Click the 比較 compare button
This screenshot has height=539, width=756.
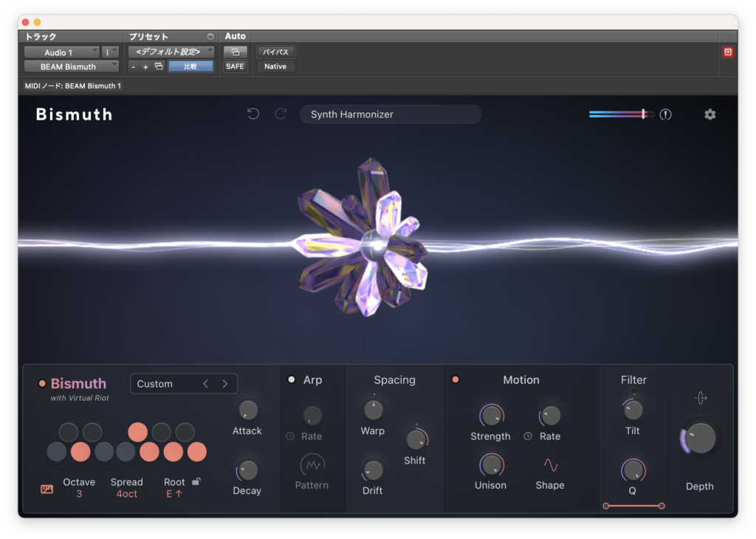coord(190,66)
